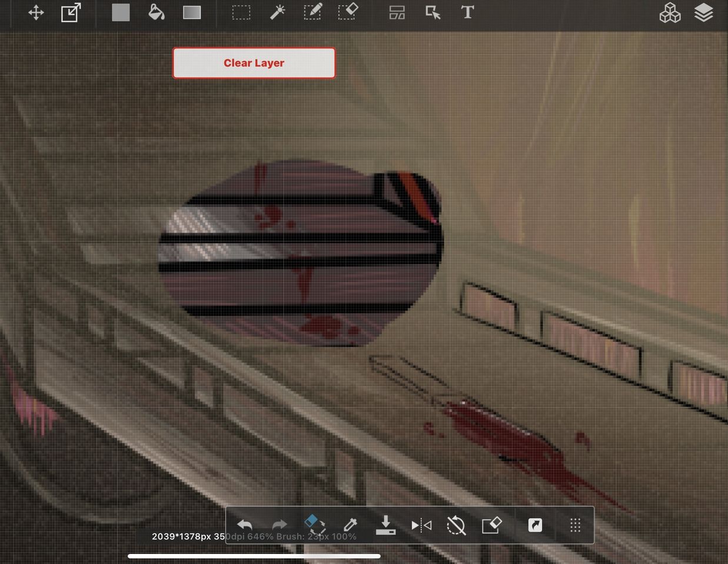This screenshot has height=564, width=728.
Task: Open the panel Divide tool
Action: pos(397,13)
